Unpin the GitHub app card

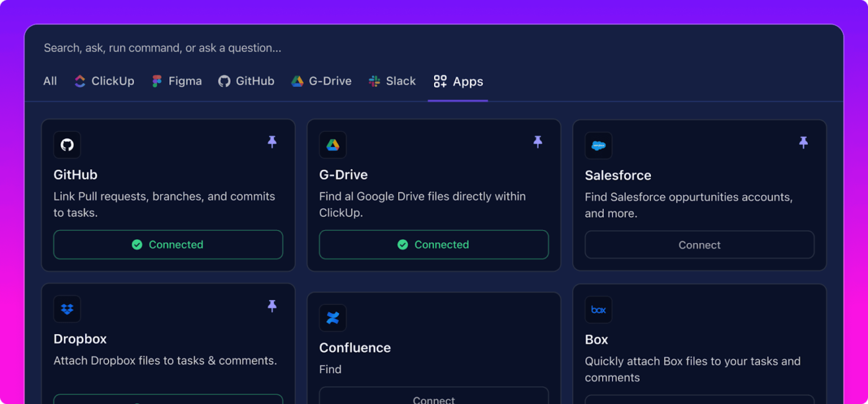click(x=272, y=142)
